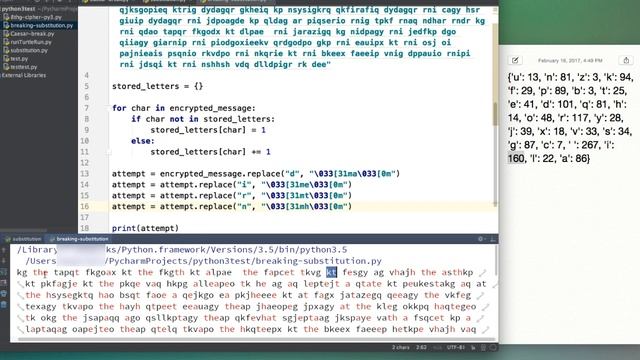640x360 pixels.
Task: Click the scroll down arrow in run toolbar
Action: [4, 261]
